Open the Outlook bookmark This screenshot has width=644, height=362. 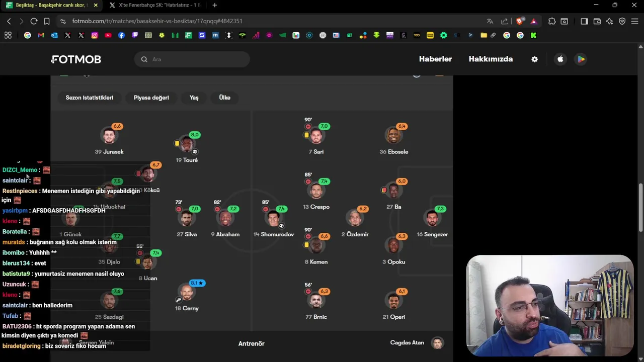[54, 35]
